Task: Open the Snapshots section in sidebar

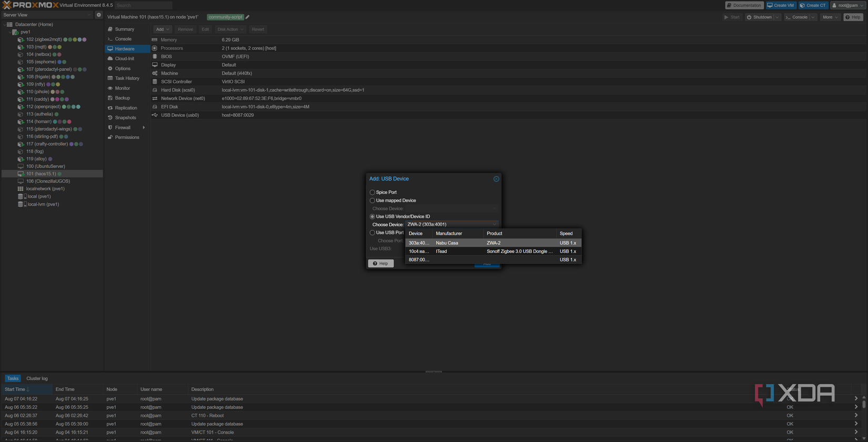Action: pyautogui.click(x=125, y=118)
